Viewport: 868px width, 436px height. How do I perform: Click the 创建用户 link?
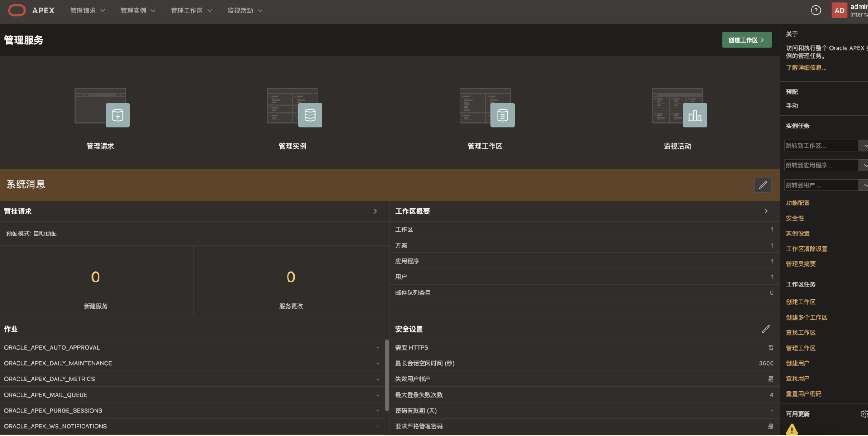pyautogui.click(x=798, y=363)
